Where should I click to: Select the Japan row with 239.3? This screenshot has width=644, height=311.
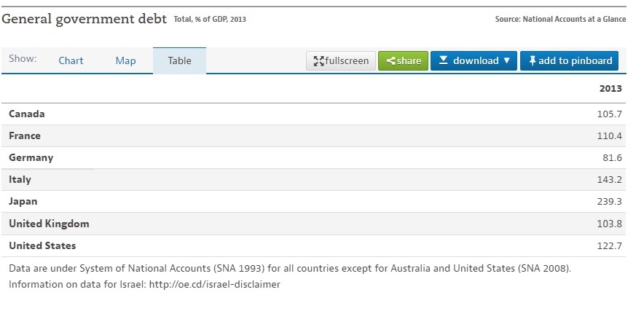[x=313, y=201]
